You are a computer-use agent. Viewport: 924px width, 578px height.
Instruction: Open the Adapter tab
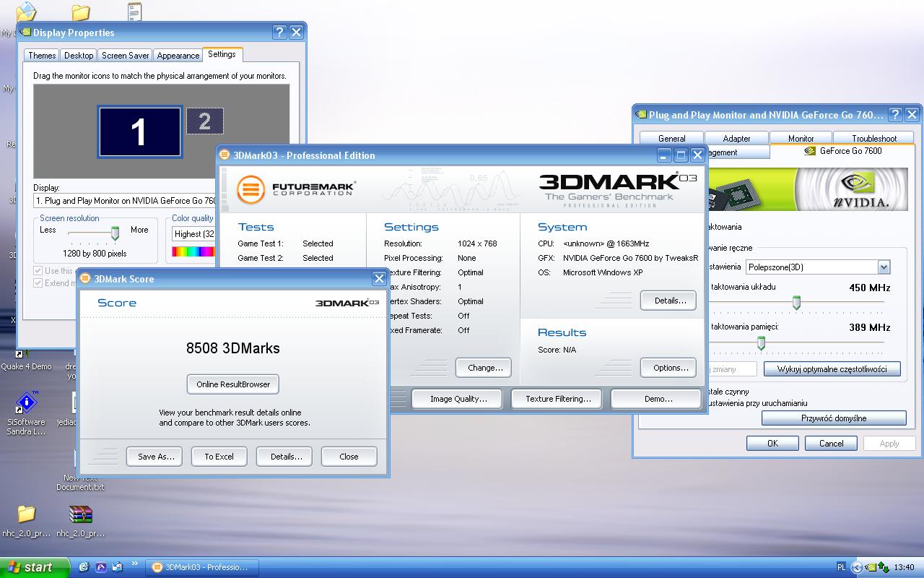click(x=736, y=138)
